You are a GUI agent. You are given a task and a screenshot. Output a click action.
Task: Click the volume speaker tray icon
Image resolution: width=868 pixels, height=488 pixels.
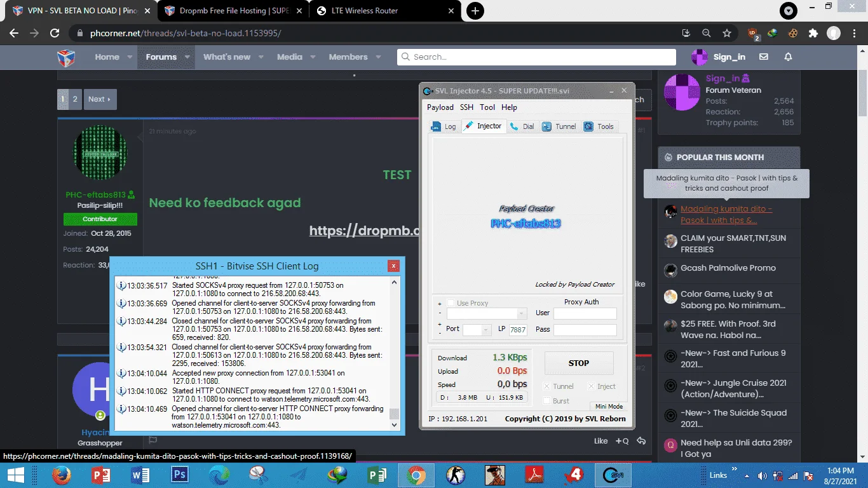coord(763,475)
